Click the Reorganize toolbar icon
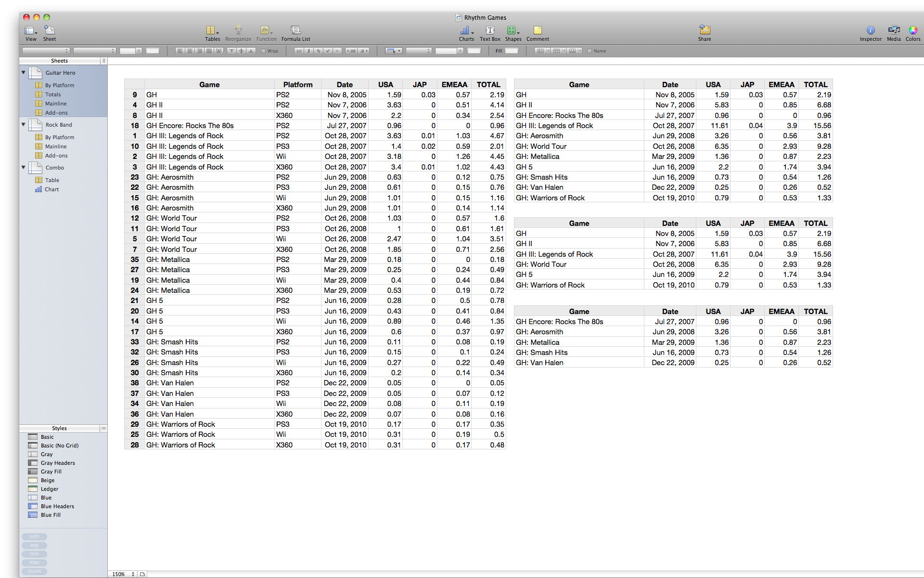Screen dimensions: 924x578 coord(238,33)
